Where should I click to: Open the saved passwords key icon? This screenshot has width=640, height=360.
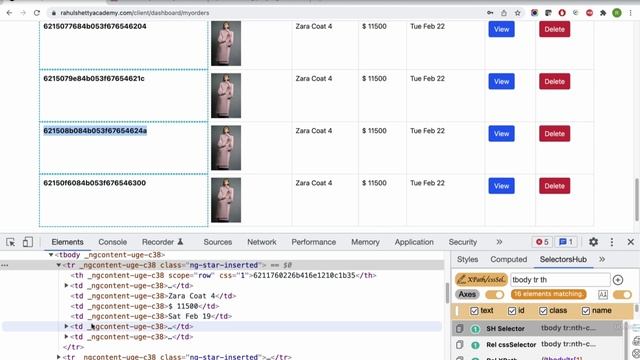click(x=490, y=13)
